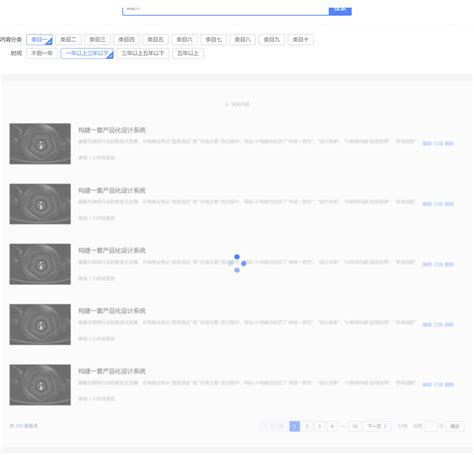The width and height of the screenshot is (474, 455).
Task: Choose the 五年以上 time filter
Action: (x=188, y=53)
